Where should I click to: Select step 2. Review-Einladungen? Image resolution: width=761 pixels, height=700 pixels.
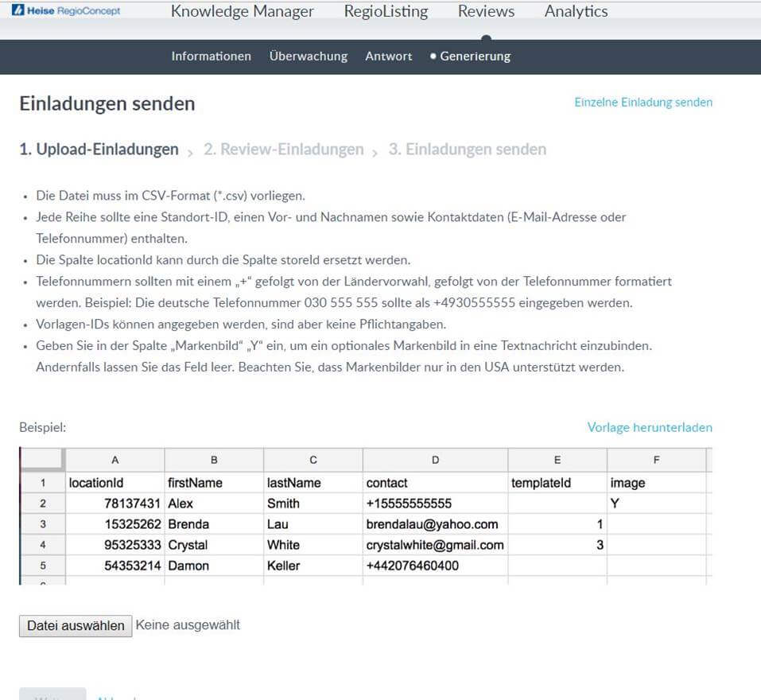283,149
